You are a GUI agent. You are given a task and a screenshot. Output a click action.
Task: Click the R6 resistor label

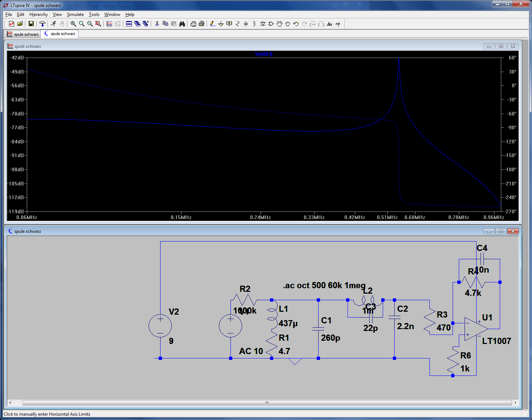coord(466,356)
